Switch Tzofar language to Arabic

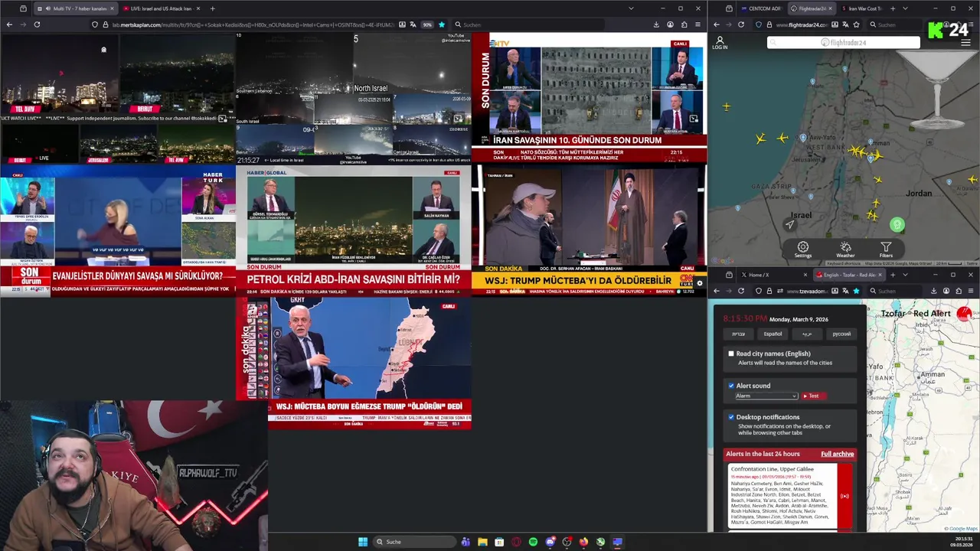807,334
